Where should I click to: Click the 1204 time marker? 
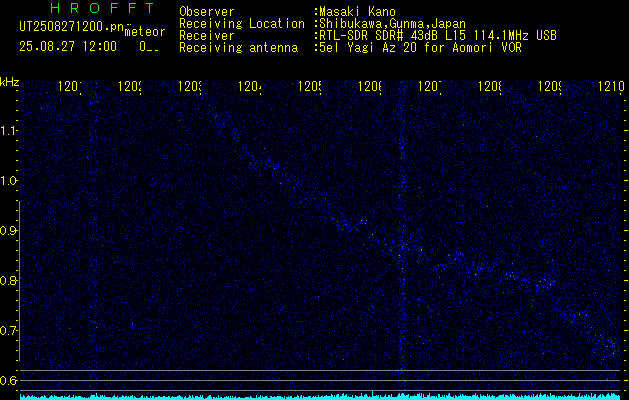point(250,86)
